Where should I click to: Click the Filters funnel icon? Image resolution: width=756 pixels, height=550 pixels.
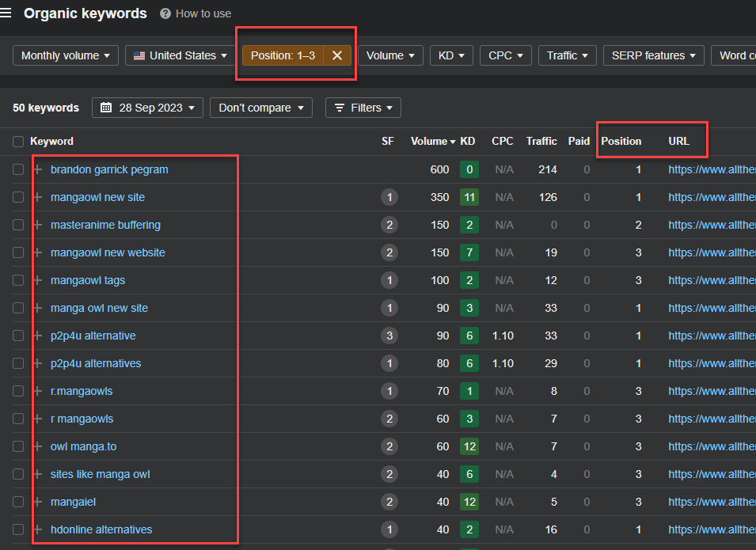pos(340,108)
